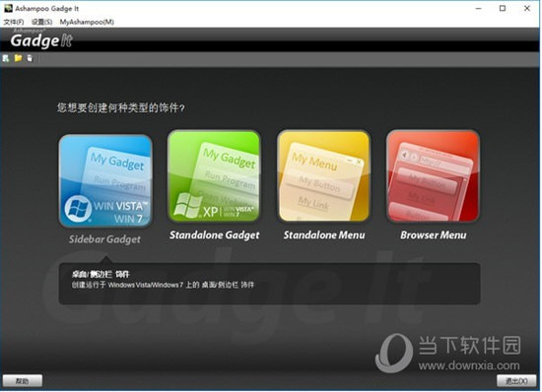Click the Standalone Gadget label text
Image resolution: width=542 pixels, height=392 pixels.
[x=214, y=235]
